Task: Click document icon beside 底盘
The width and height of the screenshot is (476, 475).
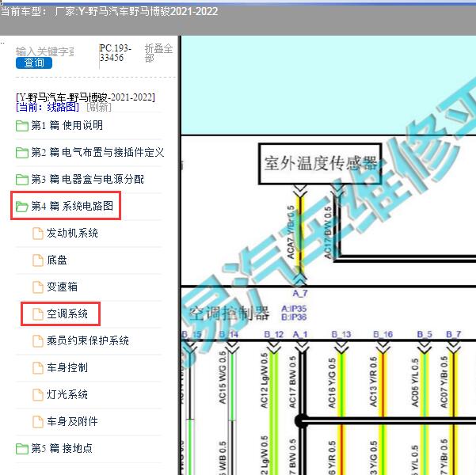Action: tap(38, 260)
